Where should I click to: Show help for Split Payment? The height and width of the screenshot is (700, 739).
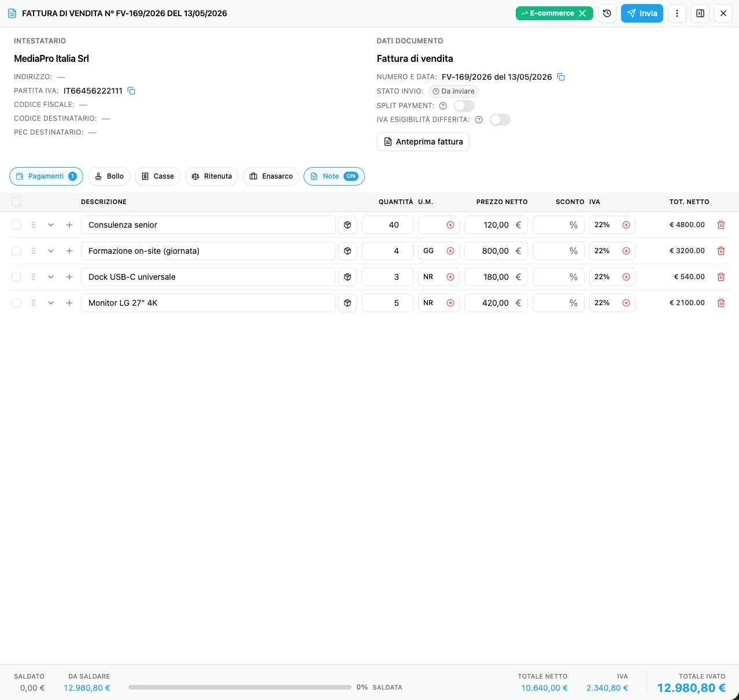point(443,106)
